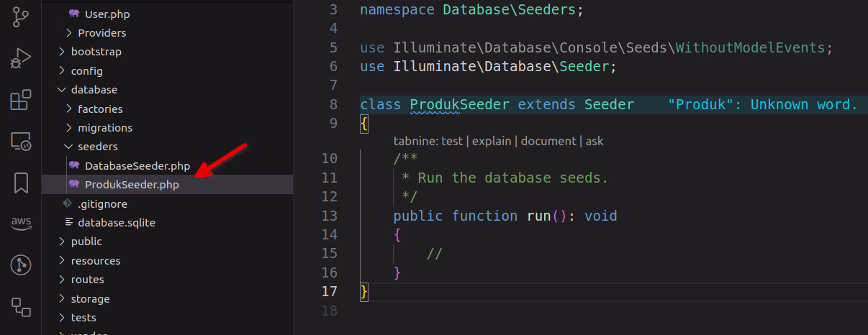868x335 pixels.
Task: Click tabnine 'explain' code lens link
Action: coord(492,142)
